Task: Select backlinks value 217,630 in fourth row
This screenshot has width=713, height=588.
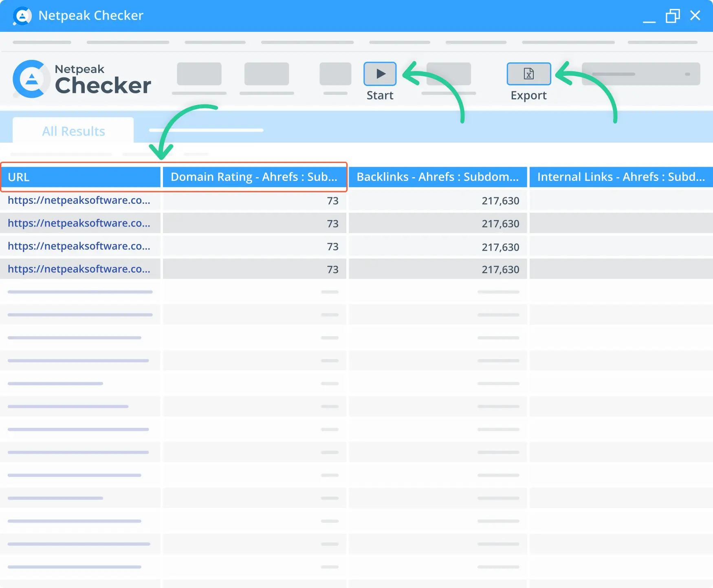Action: [x=500, y=269]
